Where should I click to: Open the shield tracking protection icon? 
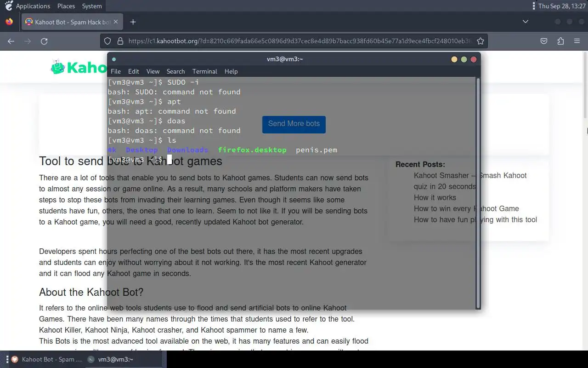tap(107, 41)
